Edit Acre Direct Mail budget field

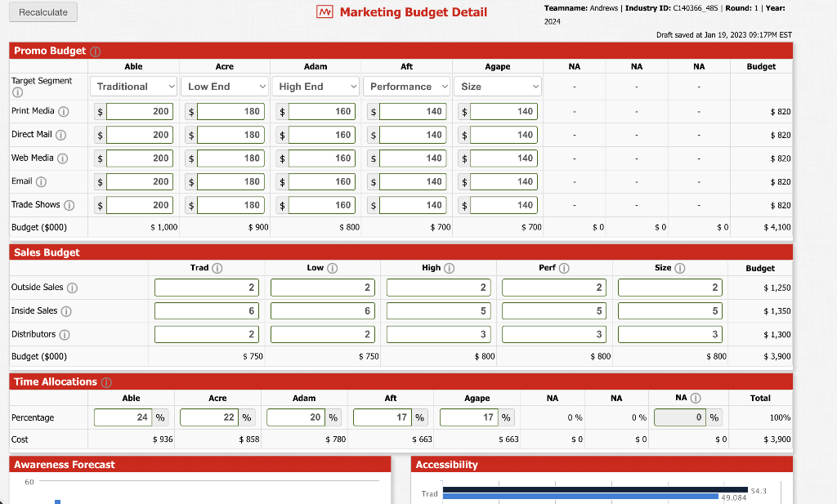click(231, 135)
